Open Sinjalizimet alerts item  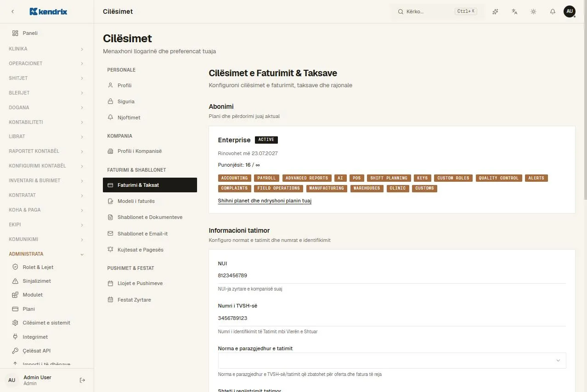(x=47, y=281)
